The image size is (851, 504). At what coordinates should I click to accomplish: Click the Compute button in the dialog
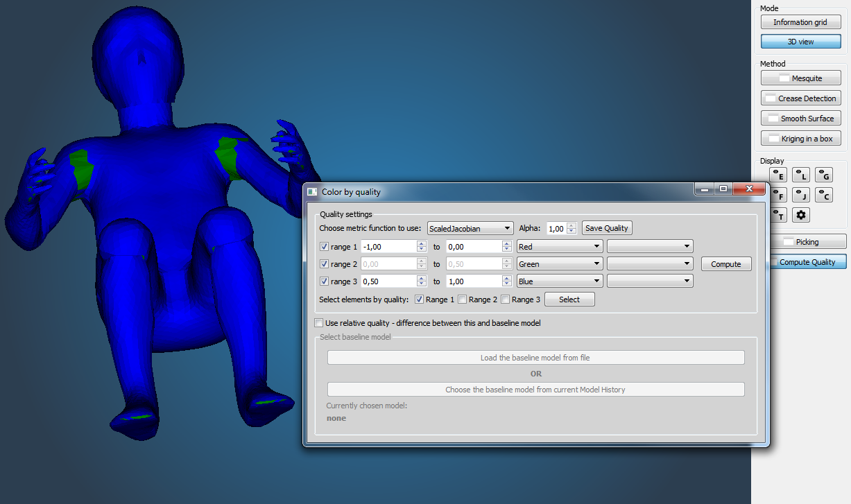click(726, 264)
